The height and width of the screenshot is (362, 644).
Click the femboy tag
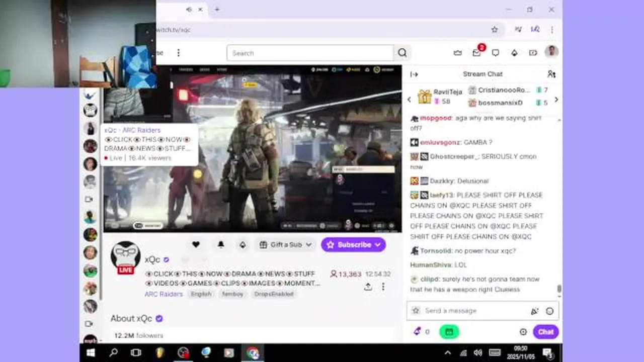[x=232, y=294]
